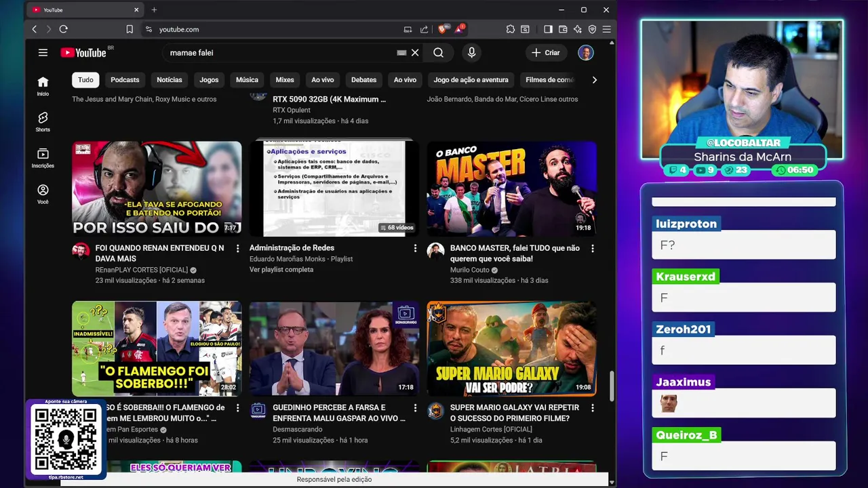Screen dimensions: 868x488
Task: Open REnanPLAY CORTES channel name
Action: pos(142,270)
